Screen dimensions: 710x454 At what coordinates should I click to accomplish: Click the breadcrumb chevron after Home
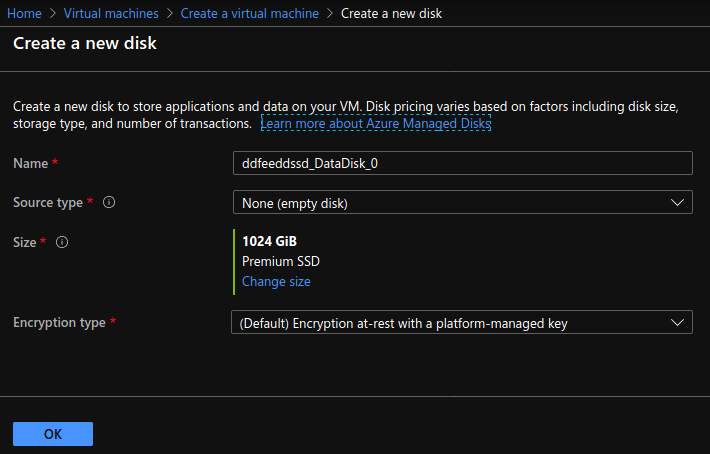53,14
